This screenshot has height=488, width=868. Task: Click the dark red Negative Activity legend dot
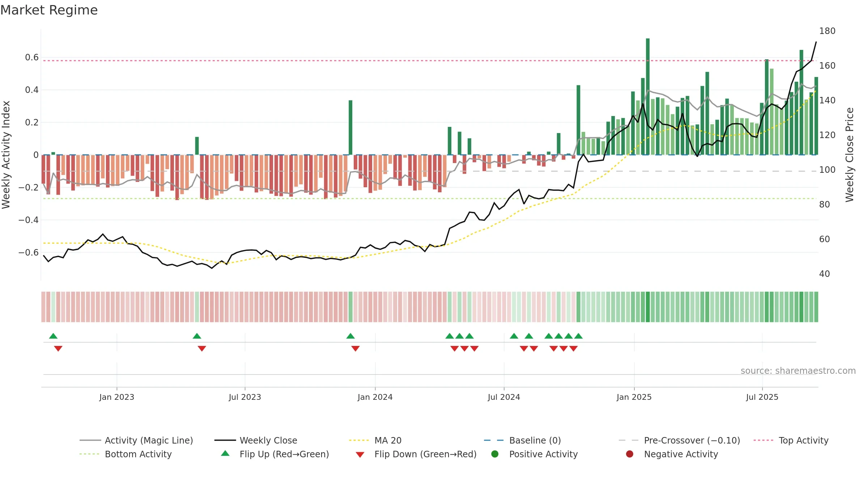coord(630,454)
